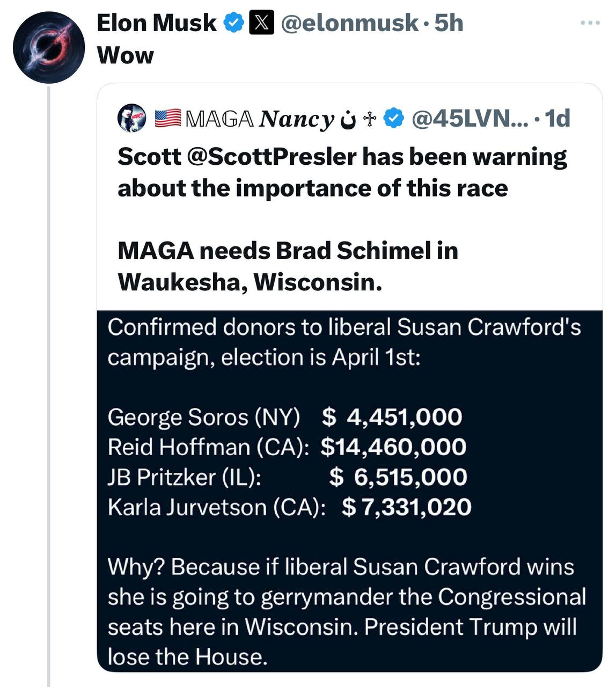This screenshot has width=616, height=687.
Task: Click the @ScottPresler mention
Action: tap(272, 157)
